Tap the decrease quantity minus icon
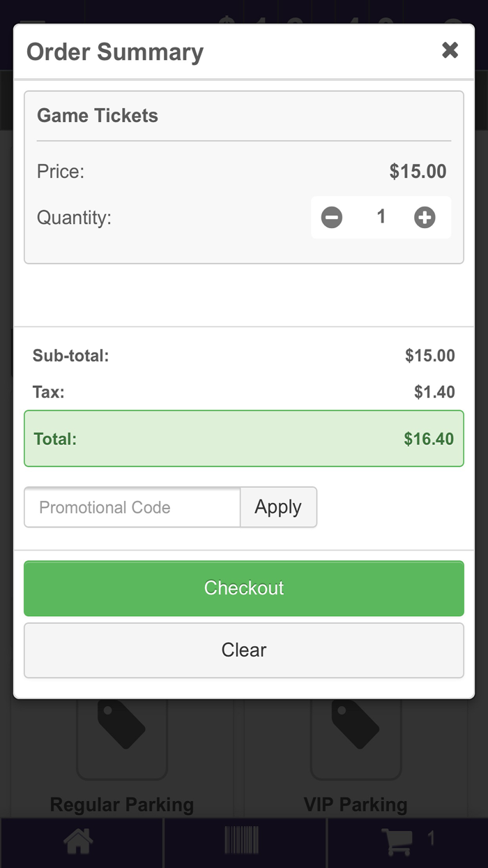The width and height of the screenshot is (488, 868). (x=332, y=217)
